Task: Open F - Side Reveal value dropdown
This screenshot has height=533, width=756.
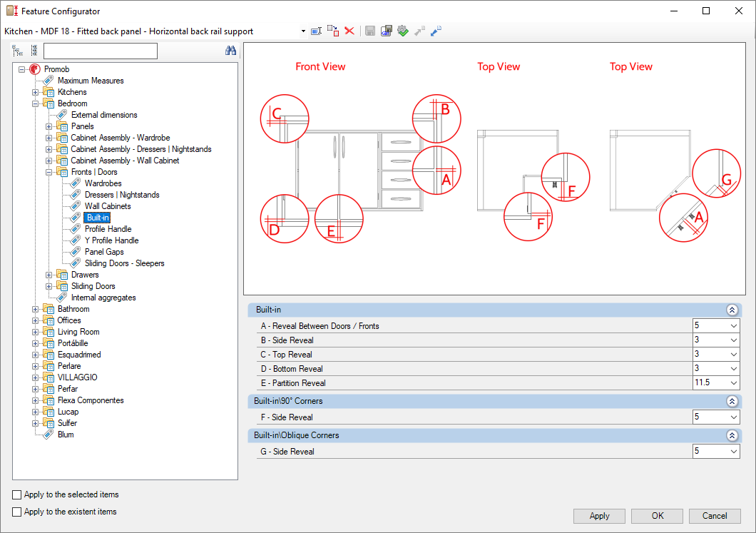Action: pyautogui.click(x=733, y=417)
